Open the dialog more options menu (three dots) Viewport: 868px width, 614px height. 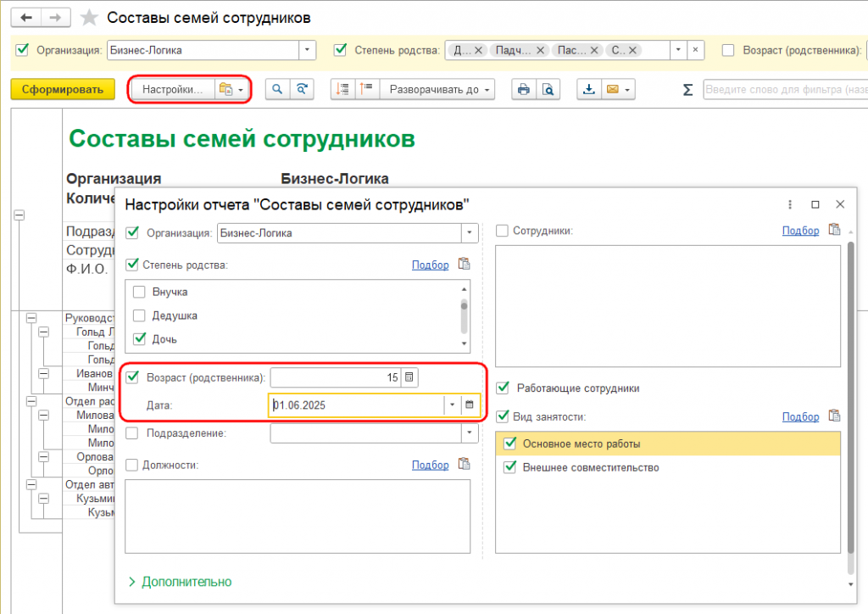[x=790, y=205]
